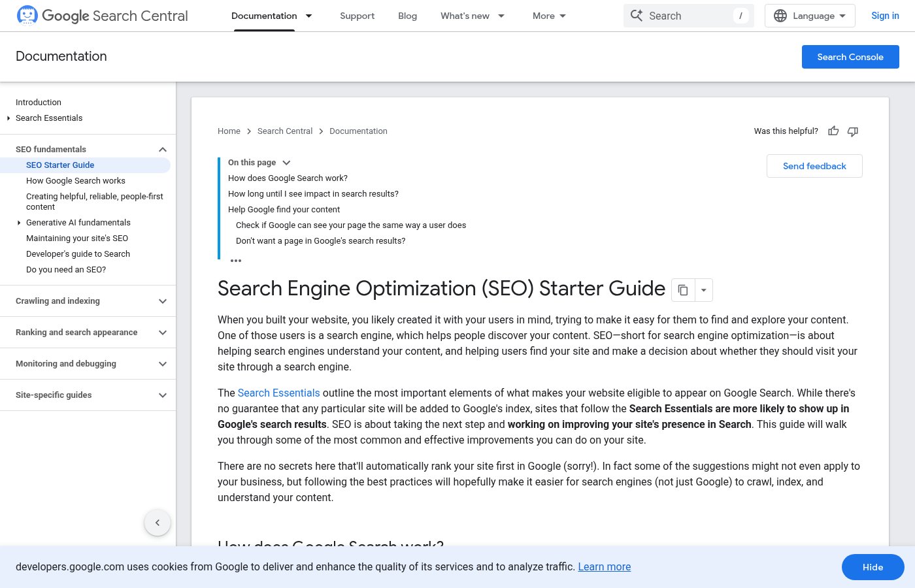Open Introduction in sidebar
Viewport: 915px width, 588px height.
[39, 103]
